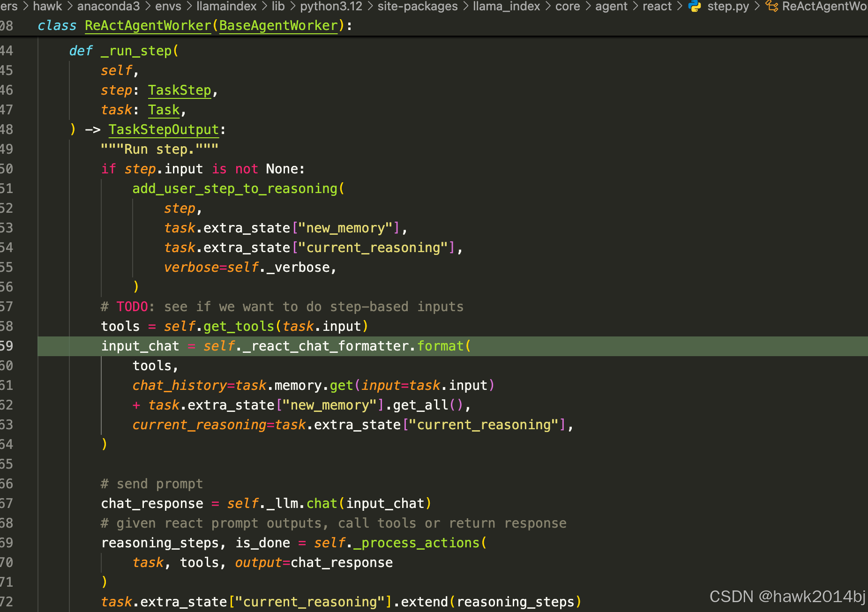Open the lib folder breadcrumb
The height and width of the screenshot is (612, 868).
coord(278,6)
